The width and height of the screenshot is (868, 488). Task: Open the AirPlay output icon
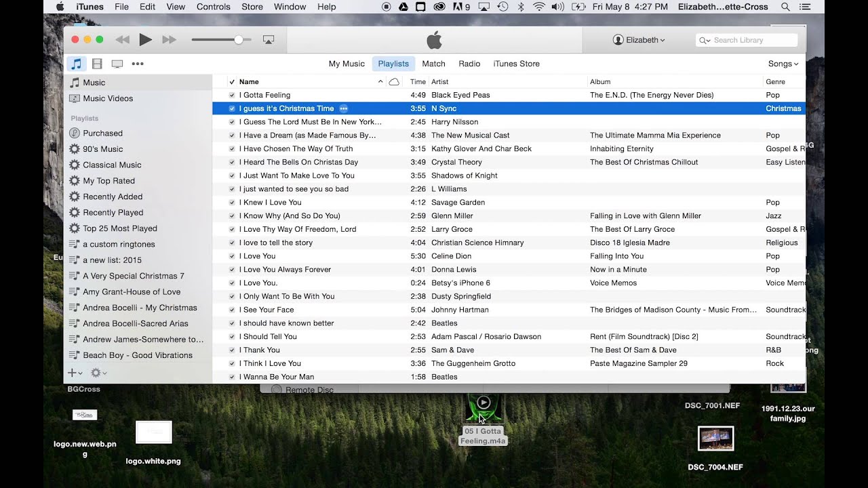tap(269, 40)
